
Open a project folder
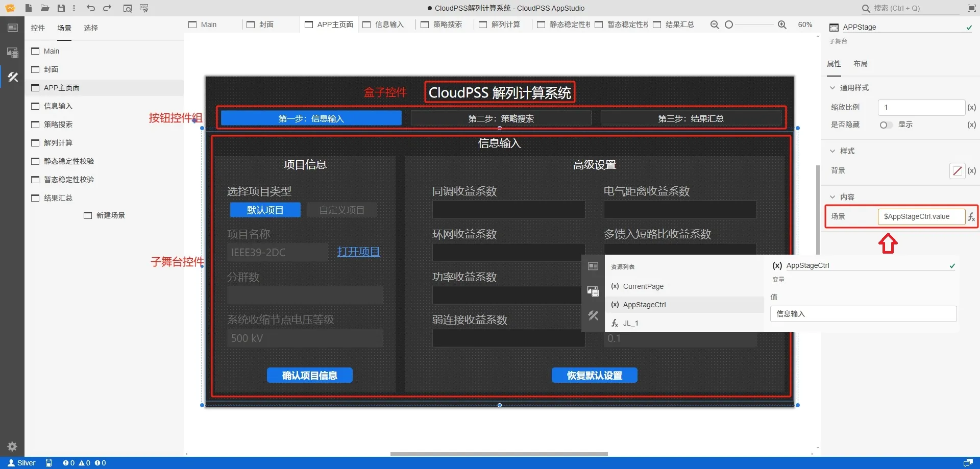(x=45, y=8)
